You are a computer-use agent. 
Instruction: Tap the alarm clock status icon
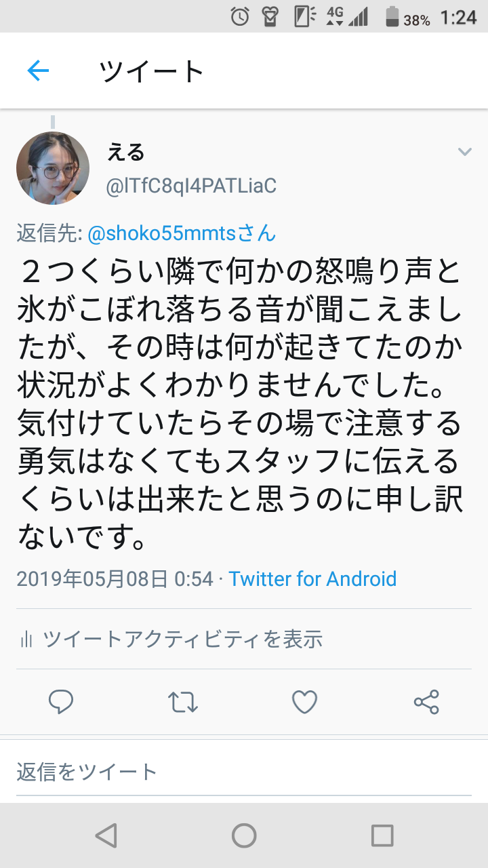pyautogui.click(x=240, y=16)
